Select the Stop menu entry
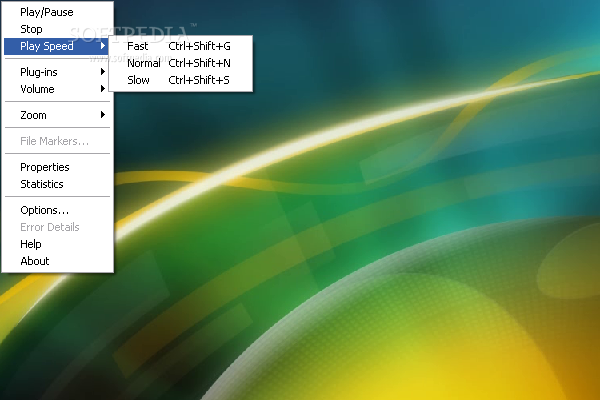Viewport: 600px width, 400px height. point(57,29)
